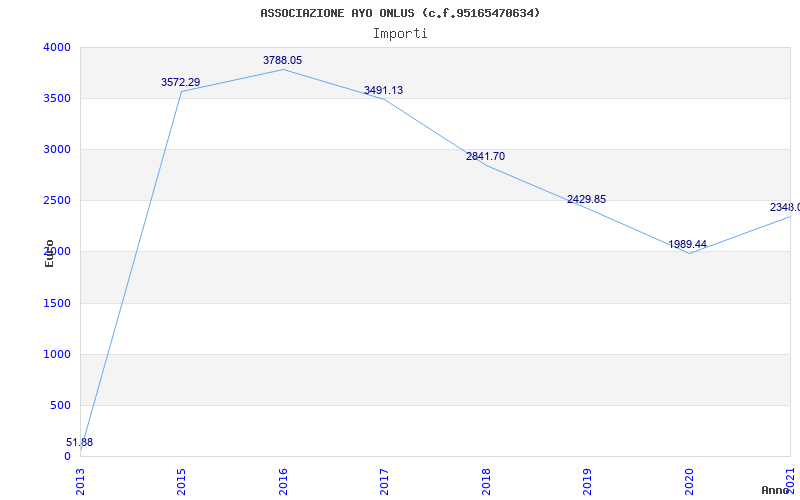Image resolution: width=800 pixels, height=500 pixels.
Task: Click the 2348 data label for 2021
Action: (785, 207)
